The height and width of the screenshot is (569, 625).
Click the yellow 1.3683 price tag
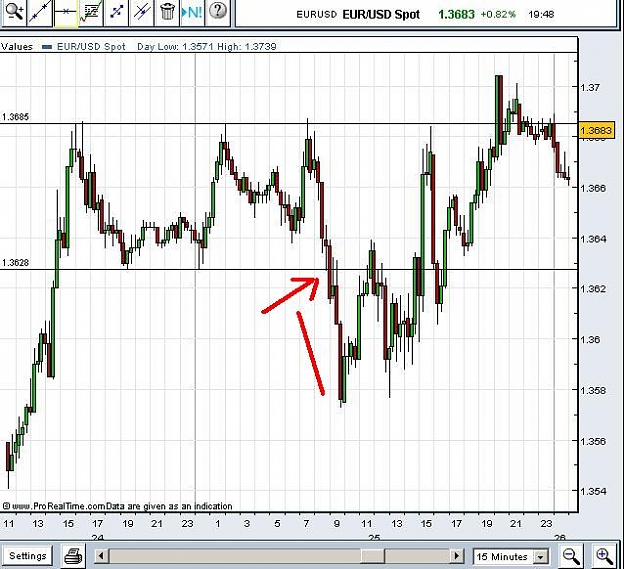(596, 130)
